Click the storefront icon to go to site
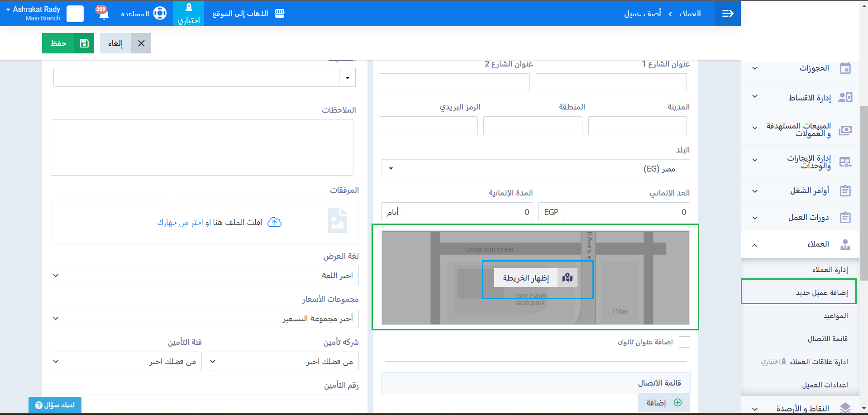 (x=280, y=14)
